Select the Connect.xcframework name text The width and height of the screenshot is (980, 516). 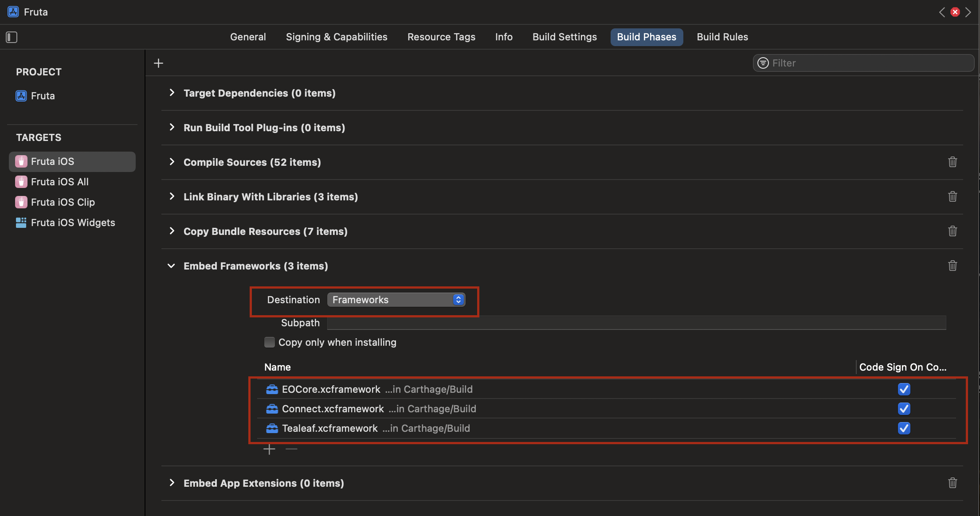pos(333,409)
